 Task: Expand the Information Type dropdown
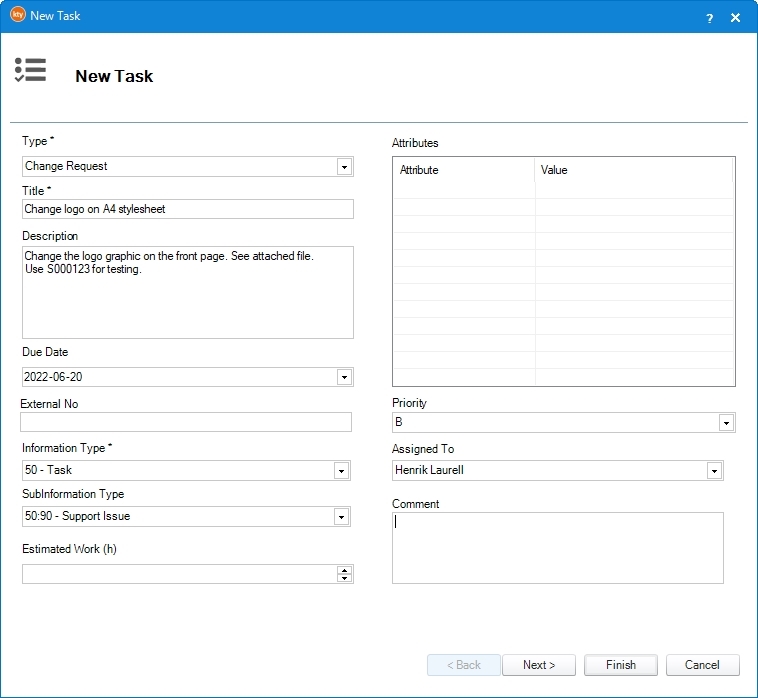point(341,470)
